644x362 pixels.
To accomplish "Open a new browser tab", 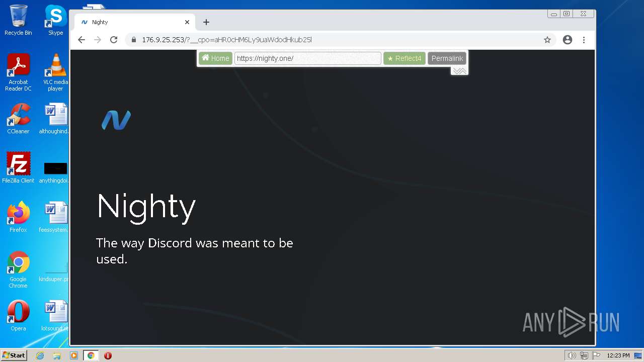I will pyautogui.click(x=206, y=22).
